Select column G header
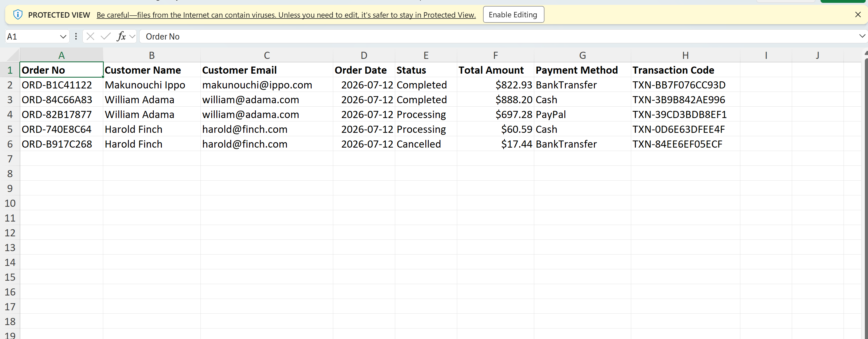 pyautogui.click(x=582, y=55)
